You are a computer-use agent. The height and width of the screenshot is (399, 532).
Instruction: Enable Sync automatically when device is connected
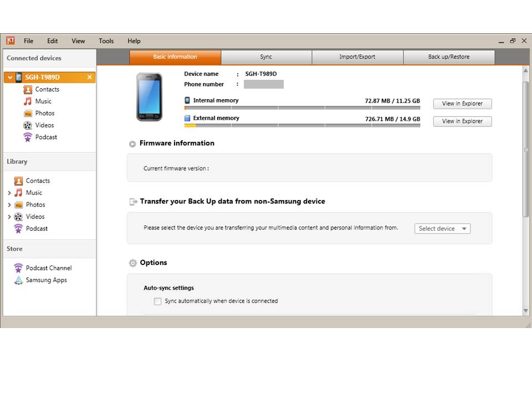point(157,301)
